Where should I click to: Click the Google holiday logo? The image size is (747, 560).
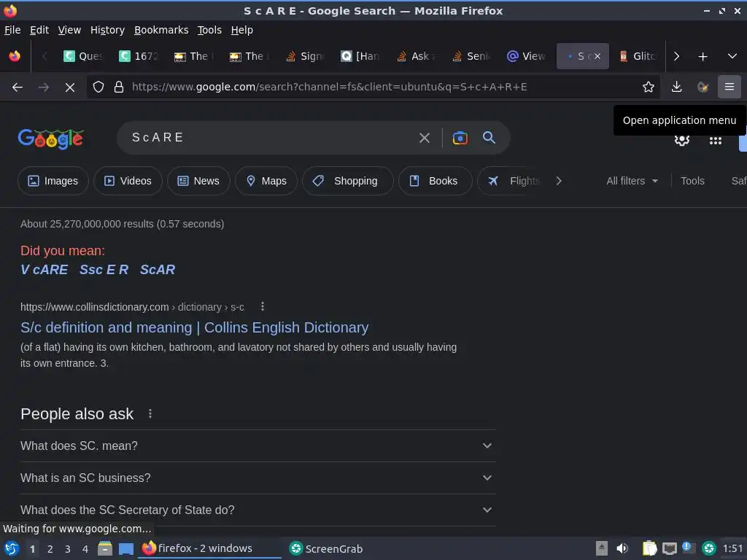(x=51, y=139)
